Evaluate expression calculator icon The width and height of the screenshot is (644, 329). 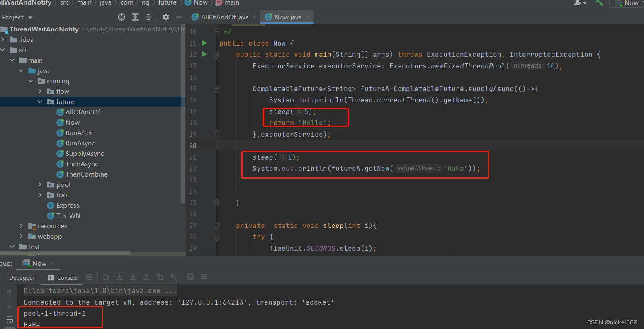(191, 277)
